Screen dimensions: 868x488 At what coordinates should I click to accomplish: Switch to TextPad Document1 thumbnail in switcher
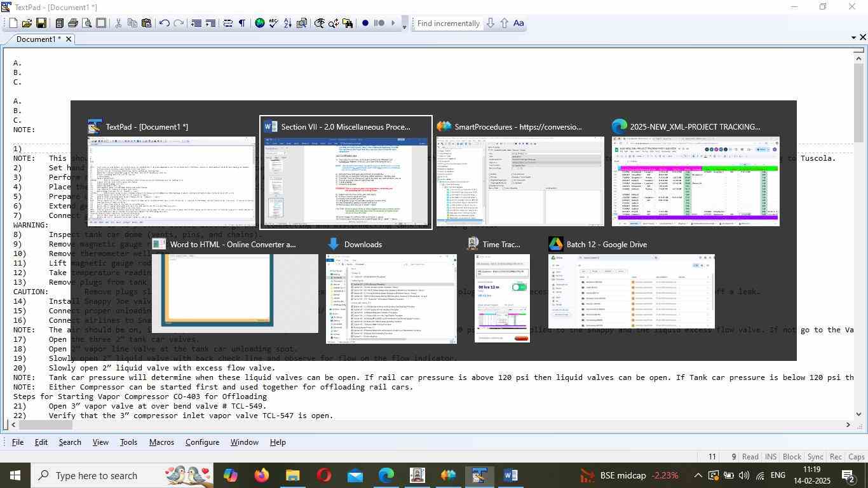(172, 172)
